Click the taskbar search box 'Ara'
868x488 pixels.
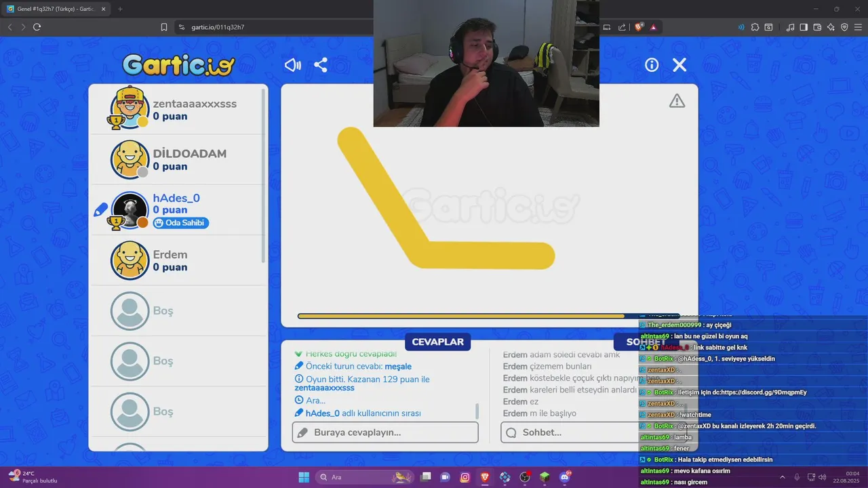pos(364,477)
